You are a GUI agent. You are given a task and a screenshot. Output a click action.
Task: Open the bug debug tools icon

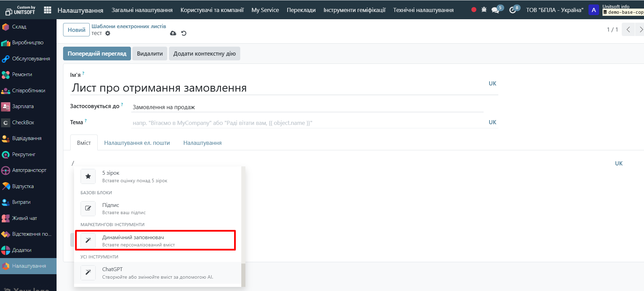(484, 10)
